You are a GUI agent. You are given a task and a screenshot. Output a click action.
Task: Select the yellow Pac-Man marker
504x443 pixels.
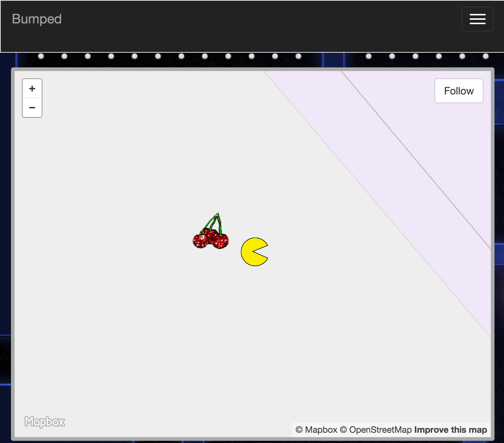[x=255, y=252]
